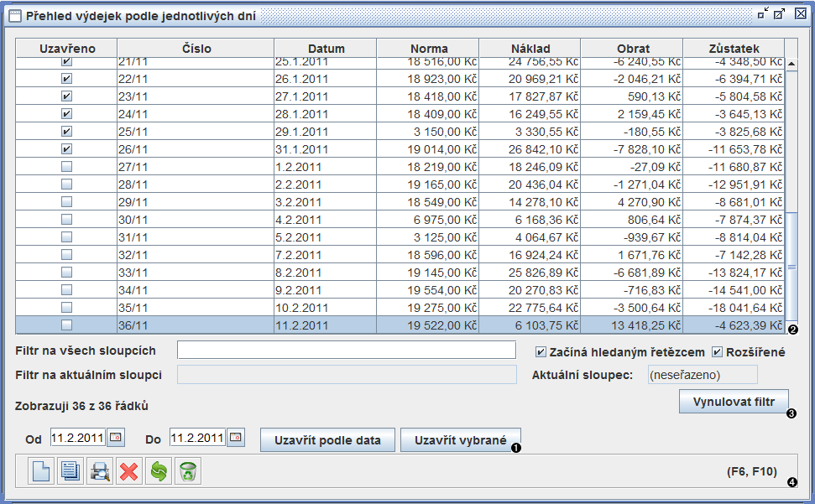Sort by the Zůstatek column header
Image resolution: width=815 pixels, height=504 pixels.
(x=733, y=49)
